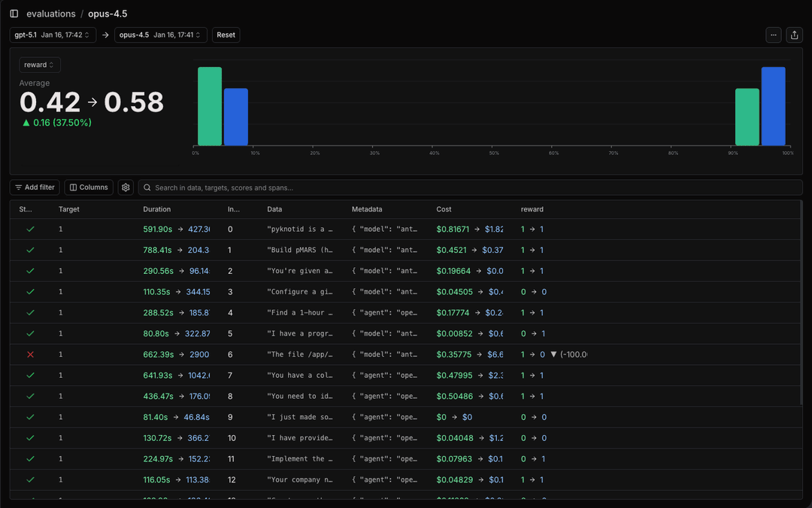
Task: Open the three-dots more options menu
Action: point(774,35)
